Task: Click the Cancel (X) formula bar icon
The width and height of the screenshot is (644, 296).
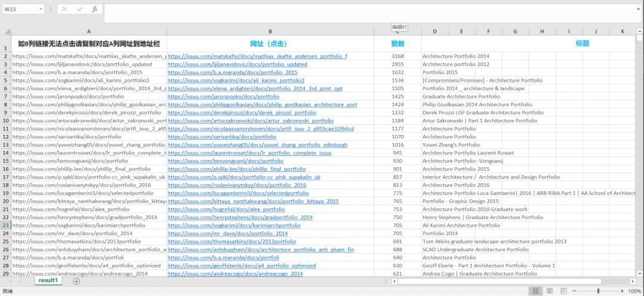Action: pos(64,9)
